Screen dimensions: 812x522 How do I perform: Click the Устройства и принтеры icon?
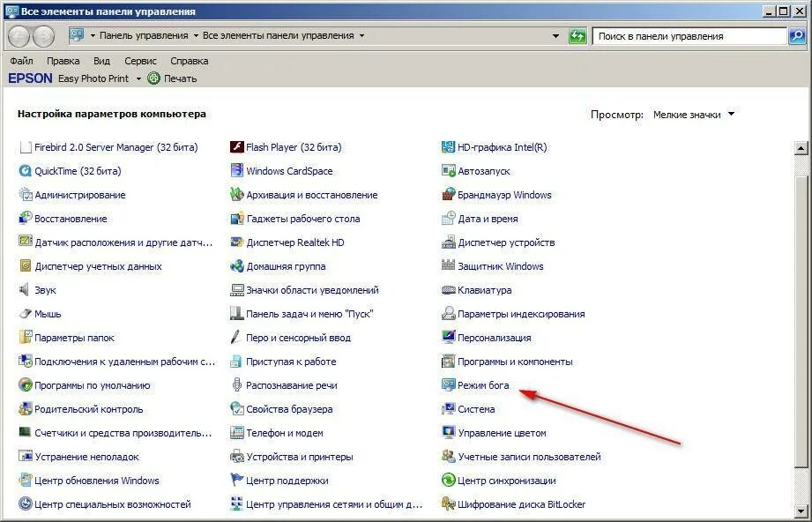(x=236, y=457)
